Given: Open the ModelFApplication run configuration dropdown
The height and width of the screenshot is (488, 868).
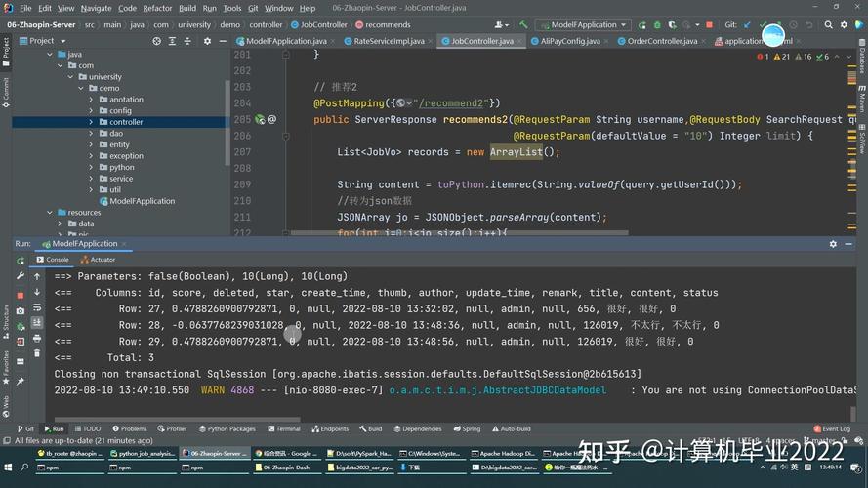Looking at the screenshot, I should tap(584, 24).
